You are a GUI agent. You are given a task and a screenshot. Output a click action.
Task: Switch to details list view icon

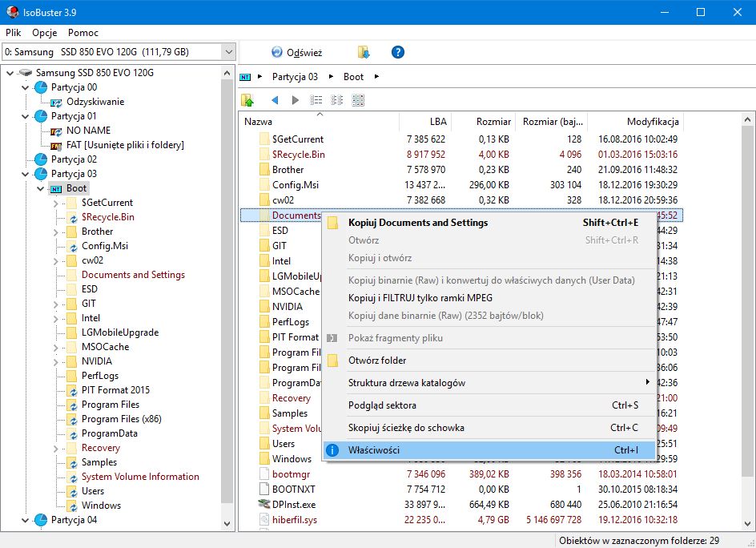316,100
